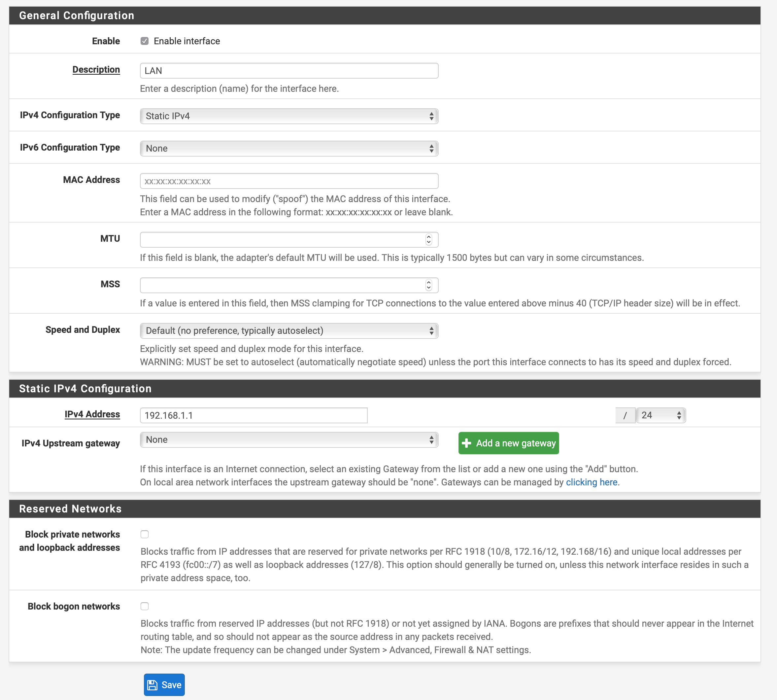
Task: Open the subnet mask 24 dropdown
Action: click(660, 415)
